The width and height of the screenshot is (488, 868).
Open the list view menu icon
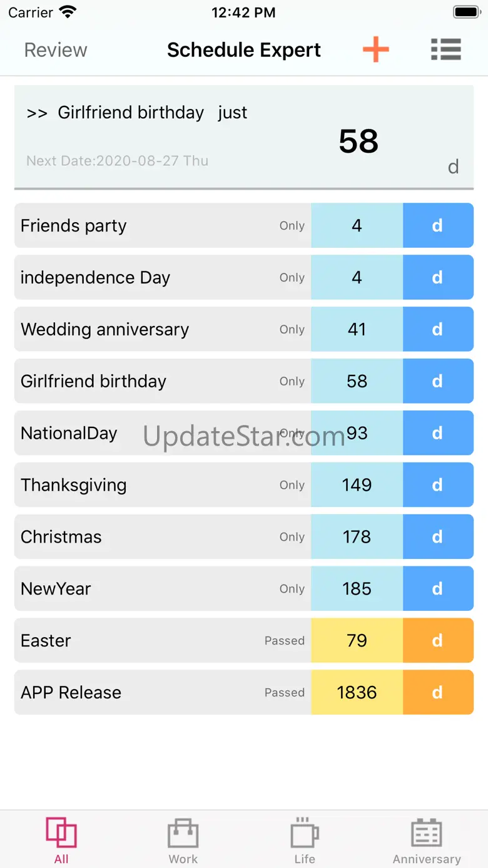[x=445, y=49]
